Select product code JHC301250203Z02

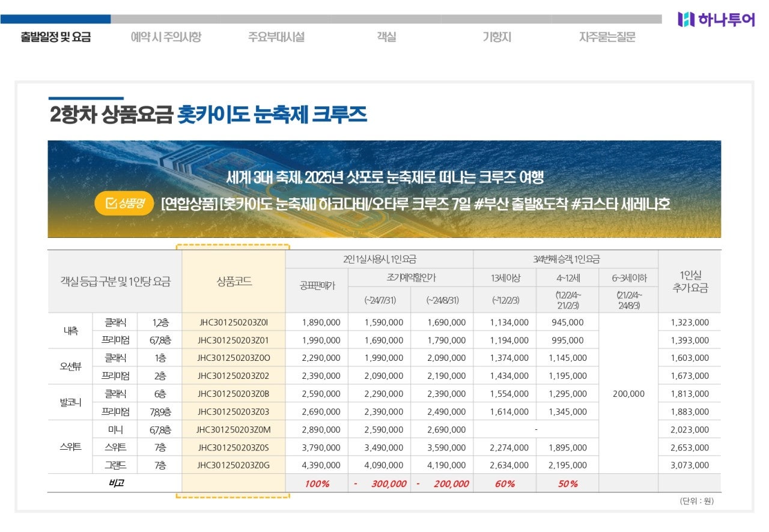(x=233, y=376)
